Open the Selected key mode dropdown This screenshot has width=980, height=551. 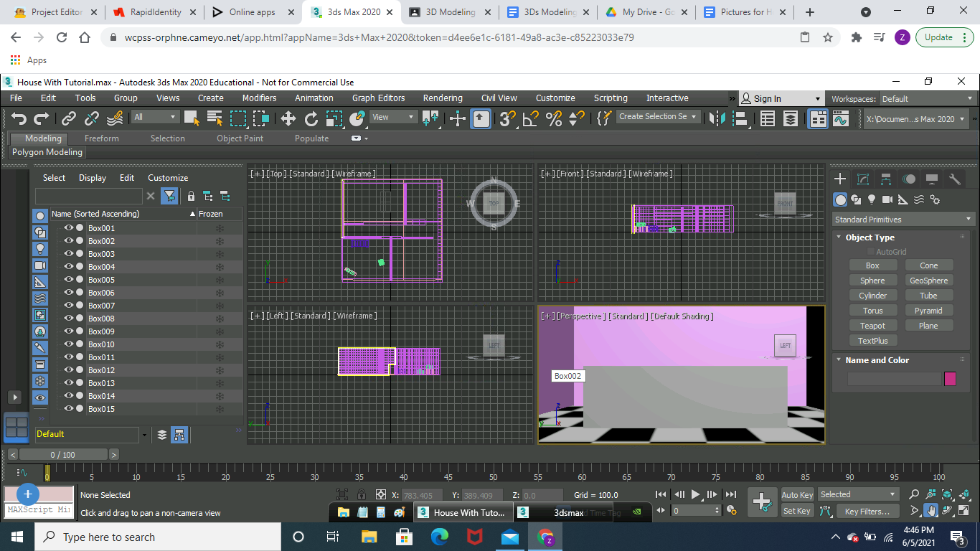[x=858, y=494]
